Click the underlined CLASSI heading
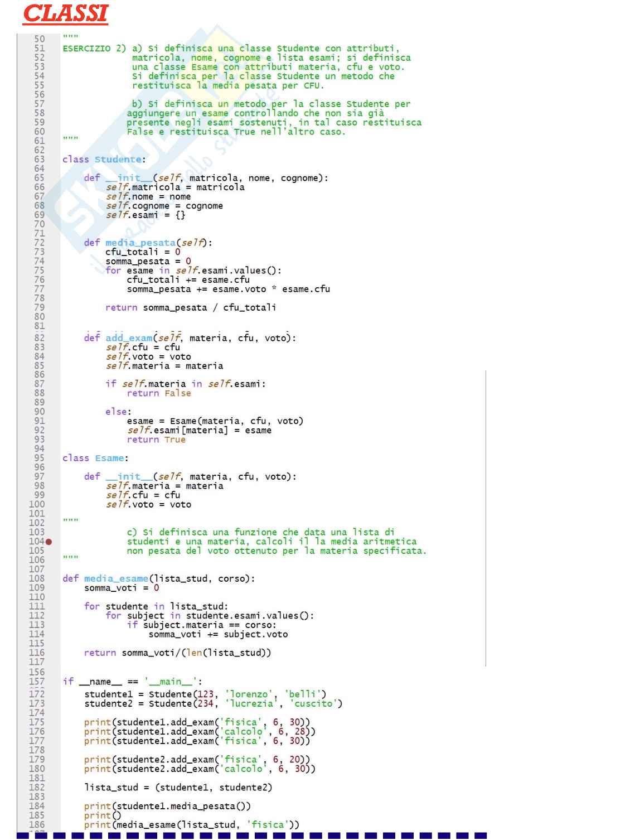This screenshot has height=840, width=640. click(65, 14)
